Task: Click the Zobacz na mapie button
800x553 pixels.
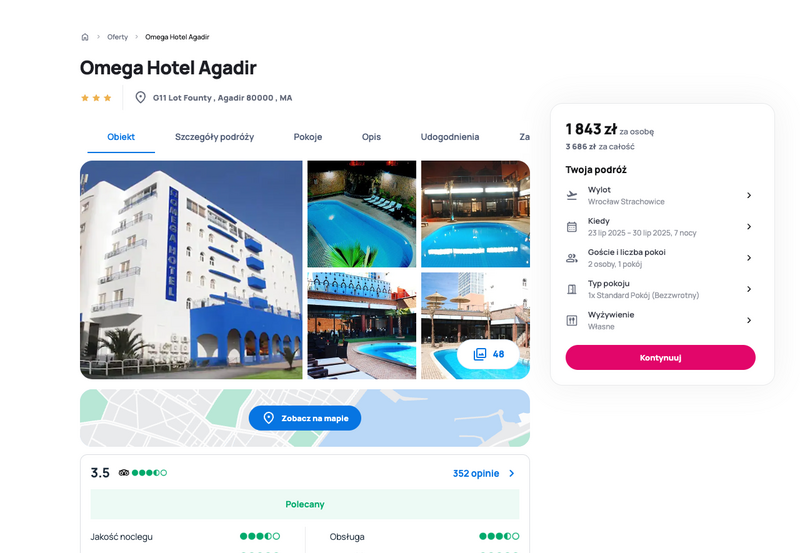Action: pos(305,418)
